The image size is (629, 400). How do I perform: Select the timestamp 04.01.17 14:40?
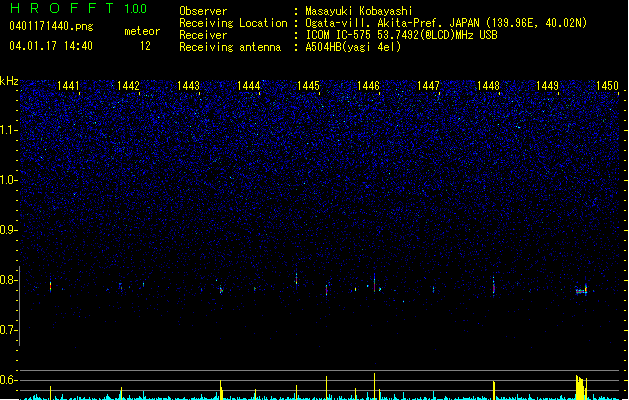51,45
